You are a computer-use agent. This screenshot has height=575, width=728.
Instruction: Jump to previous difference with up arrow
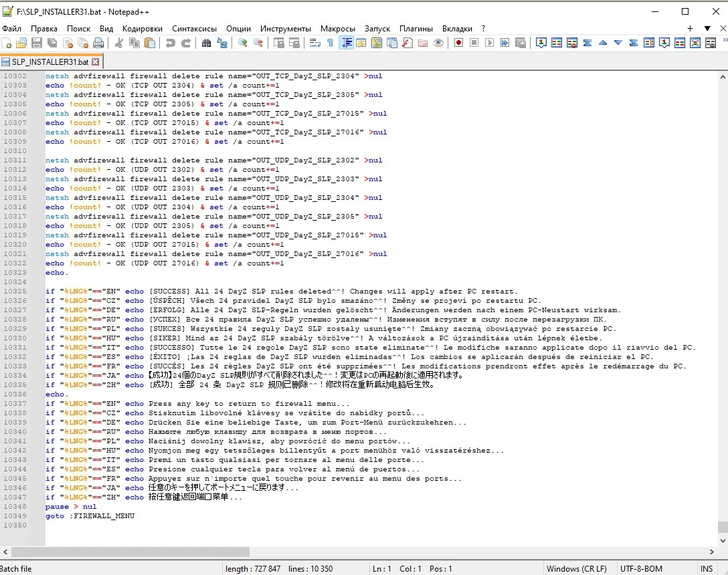(603, 43)
